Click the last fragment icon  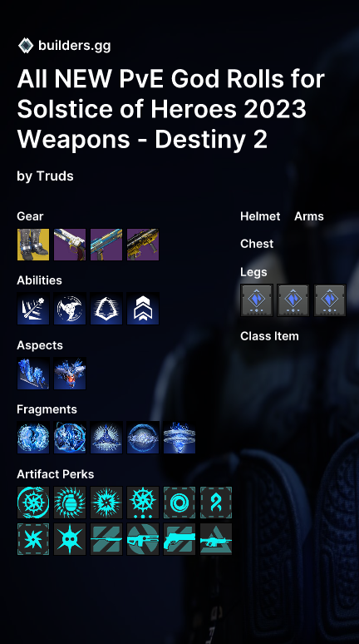click(179, 438)
